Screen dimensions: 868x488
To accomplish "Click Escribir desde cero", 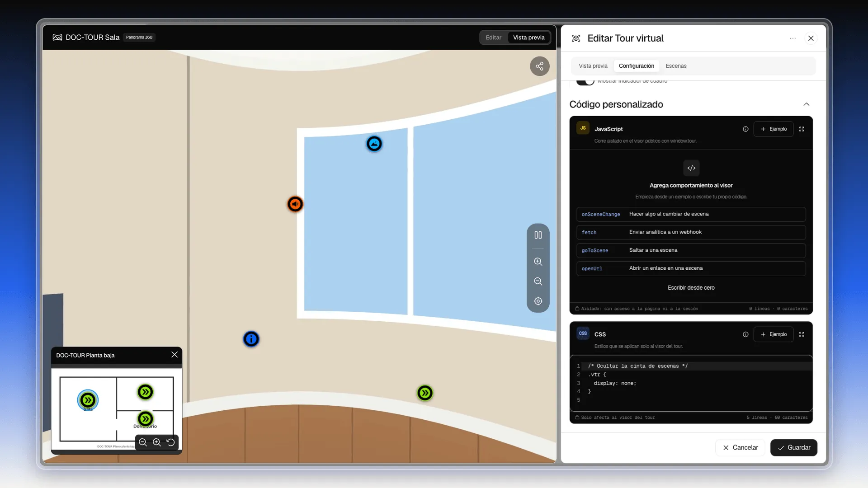I will point(691,288).
